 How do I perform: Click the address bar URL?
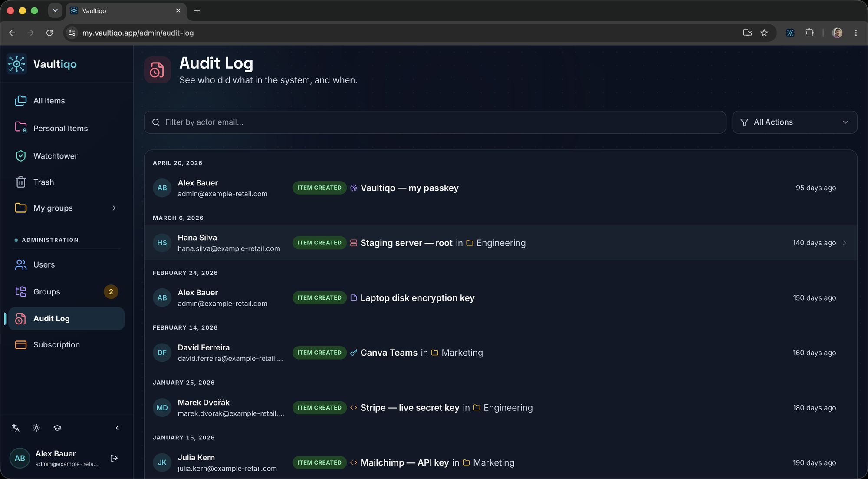[x=138, y=33]
